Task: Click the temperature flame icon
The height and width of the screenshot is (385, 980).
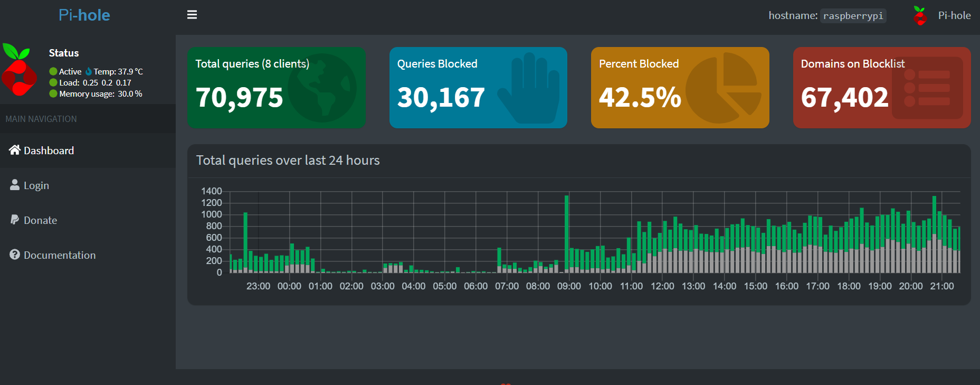Action: (x=89, y=71)
